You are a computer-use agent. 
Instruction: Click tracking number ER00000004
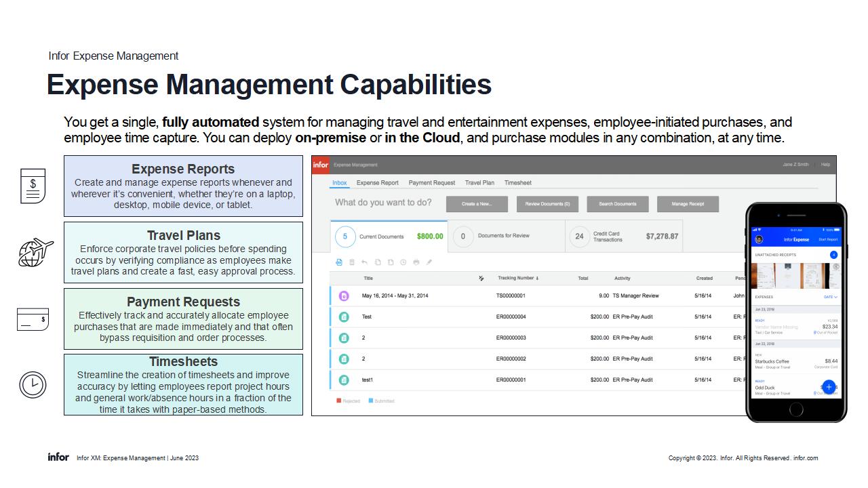tap(511, 317)
